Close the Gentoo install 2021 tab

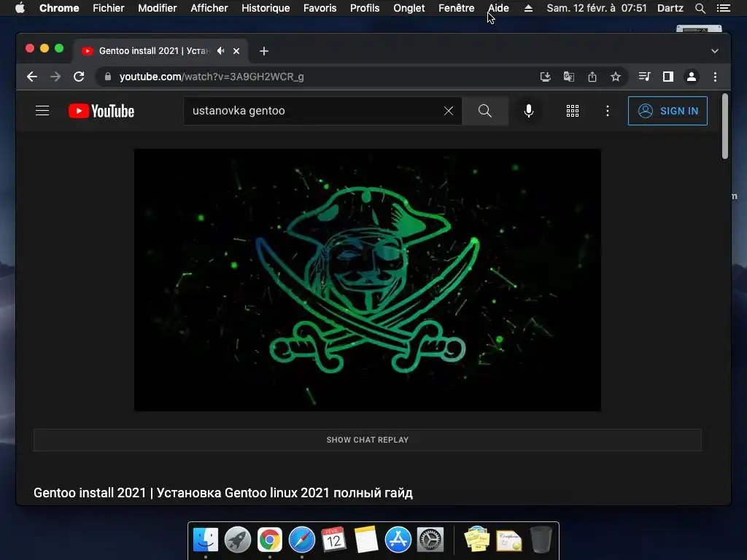point(236,51)
